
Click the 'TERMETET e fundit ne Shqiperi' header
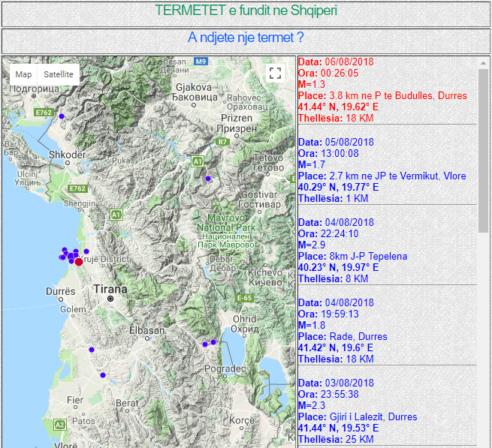click(246, 11)
